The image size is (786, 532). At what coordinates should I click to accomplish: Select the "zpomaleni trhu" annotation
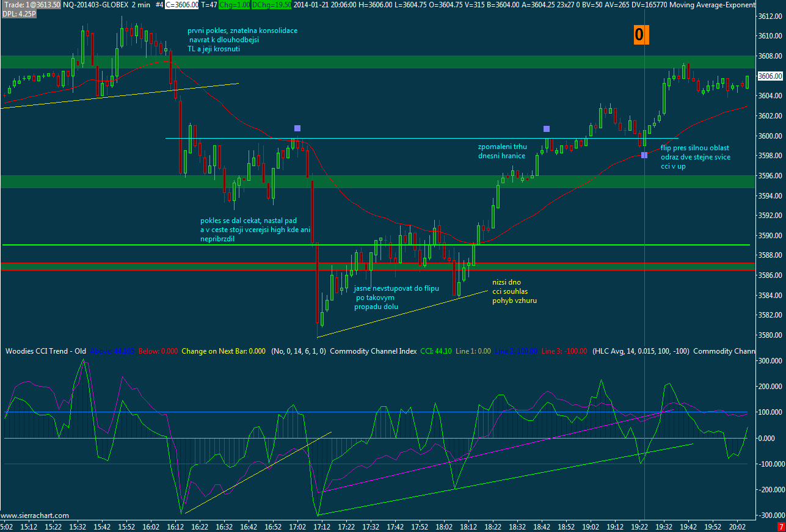[503, 151]
